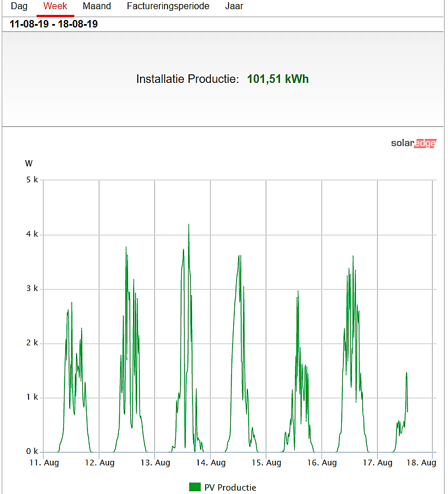Click the PV Productie legend label
The width and height of the screenshot is (448, 494).
[230, 487]
